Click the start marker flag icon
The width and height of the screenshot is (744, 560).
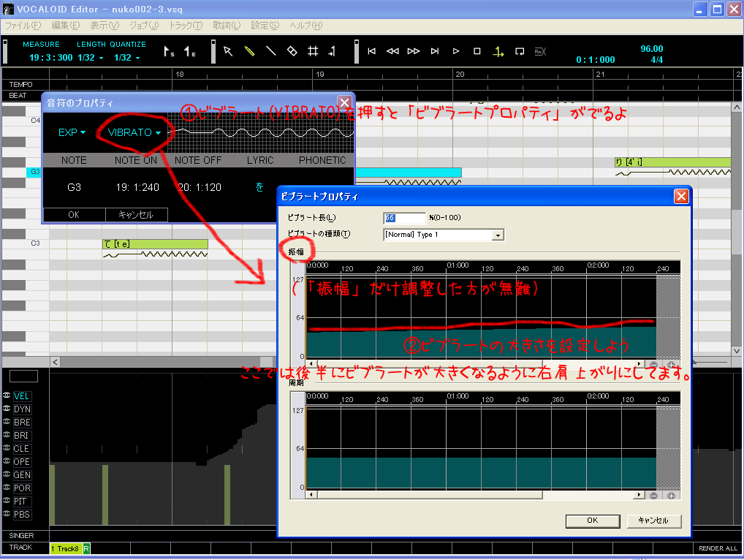pyautogui.click(x=169, y=51)
